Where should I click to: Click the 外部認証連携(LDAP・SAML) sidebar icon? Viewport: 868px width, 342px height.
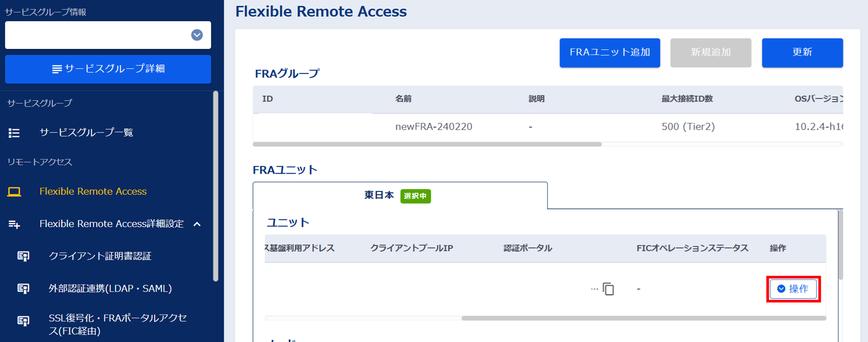click(24, 289)
